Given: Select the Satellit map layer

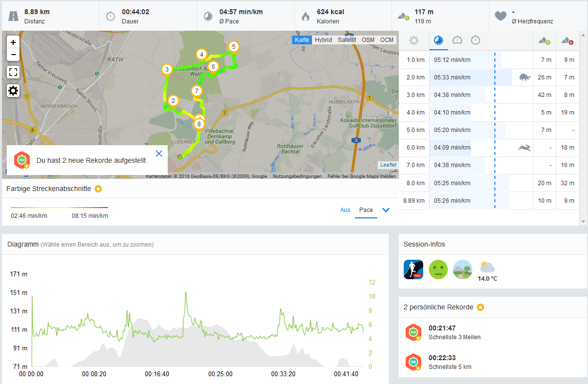Looking at the screenshot, I should tap(347, 40).
